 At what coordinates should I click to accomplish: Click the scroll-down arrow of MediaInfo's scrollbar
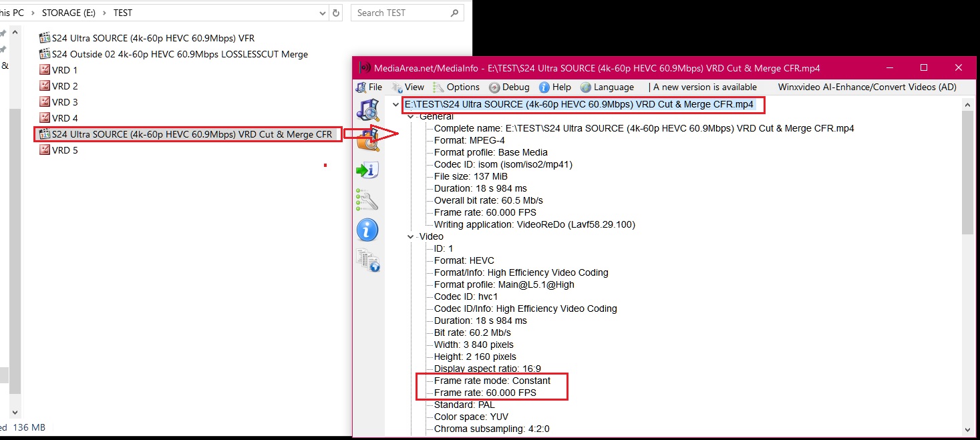tap(968, 429)
